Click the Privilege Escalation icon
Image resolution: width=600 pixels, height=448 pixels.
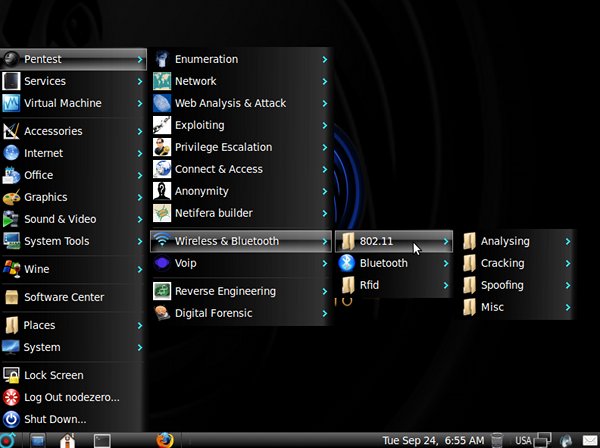tap(162, 147)
